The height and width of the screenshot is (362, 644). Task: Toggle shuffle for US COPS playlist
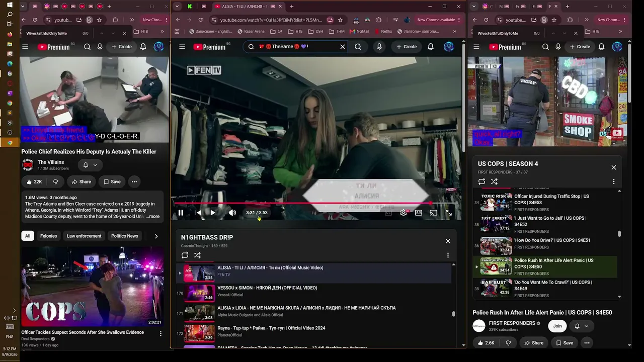coord(494,182)
